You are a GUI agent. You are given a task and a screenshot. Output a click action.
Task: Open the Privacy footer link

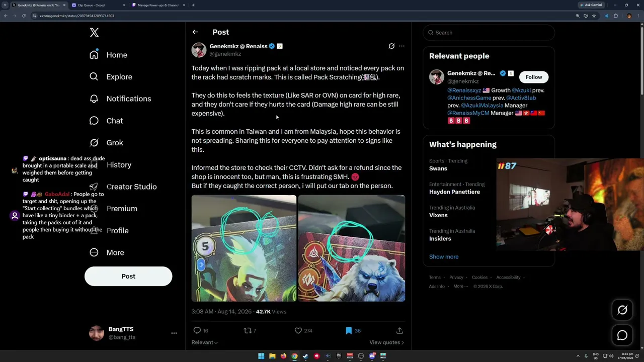click(x=456, y=278)
